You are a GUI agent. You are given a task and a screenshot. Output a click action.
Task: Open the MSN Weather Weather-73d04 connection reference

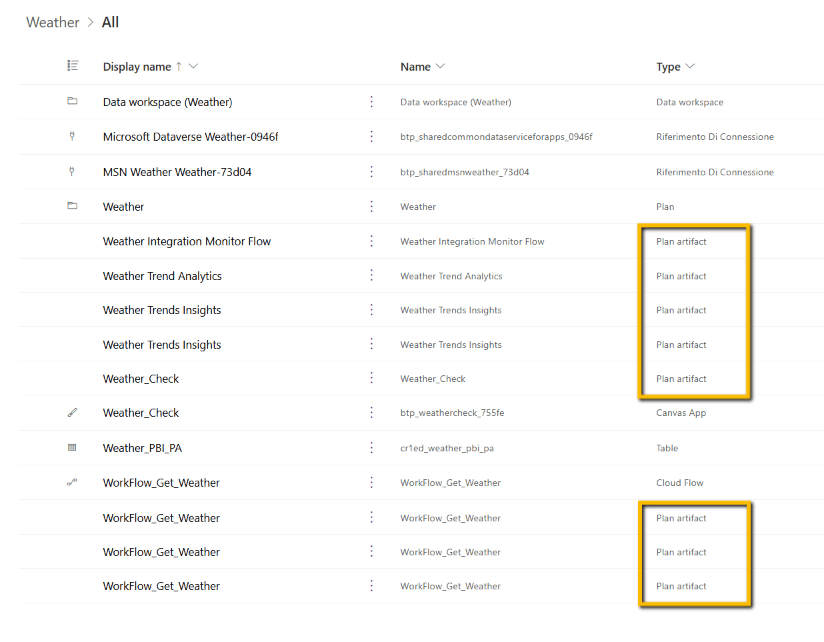177,172
